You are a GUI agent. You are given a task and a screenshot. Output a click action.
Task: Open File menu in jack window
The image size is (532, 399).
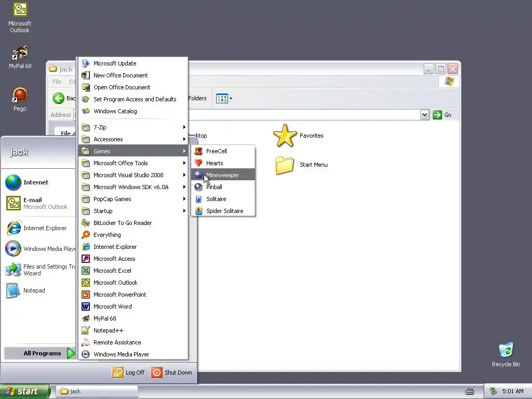[57, 82]
